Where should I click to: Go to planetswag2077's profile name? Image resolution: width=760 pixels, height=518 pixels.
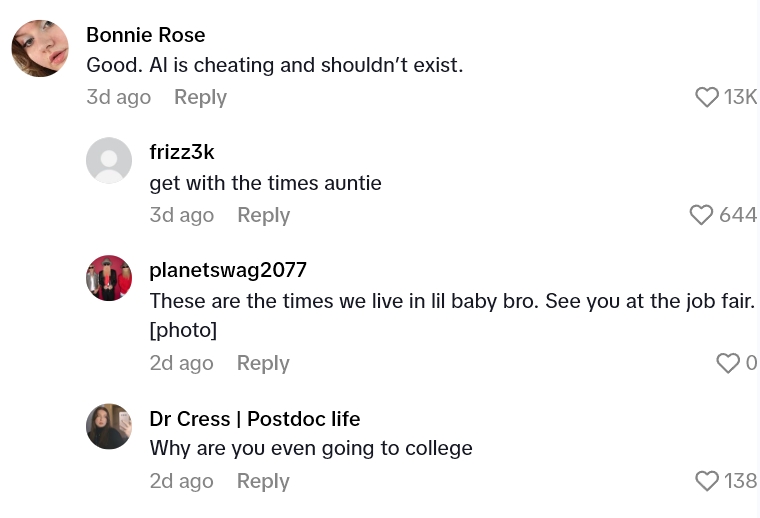pyautogui.click(x=228, y=270)
